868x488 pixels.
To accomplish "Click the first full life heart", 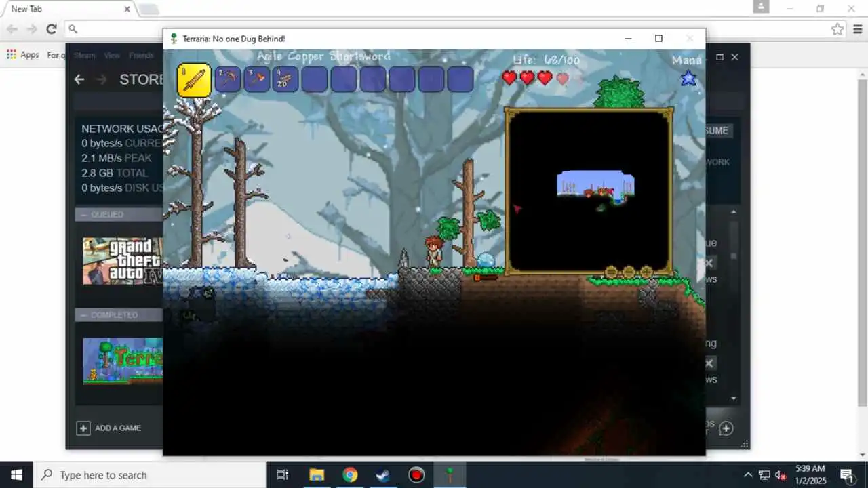I will tap(509, 78).
